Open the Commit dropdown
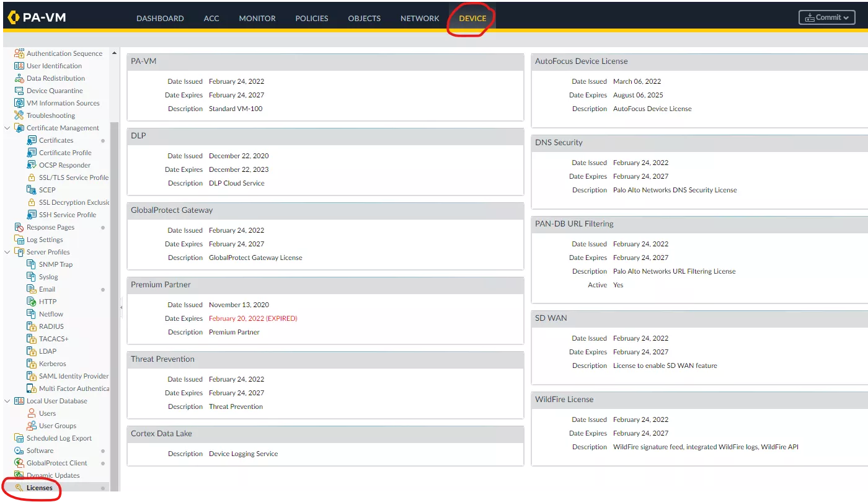The image size is (868, 502). (827, 17)
